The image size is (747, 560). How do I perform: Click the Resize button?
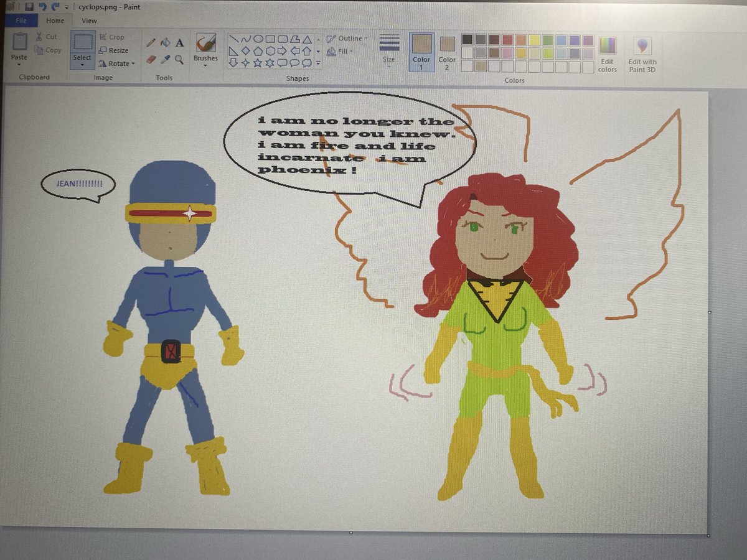coord(117,50)
